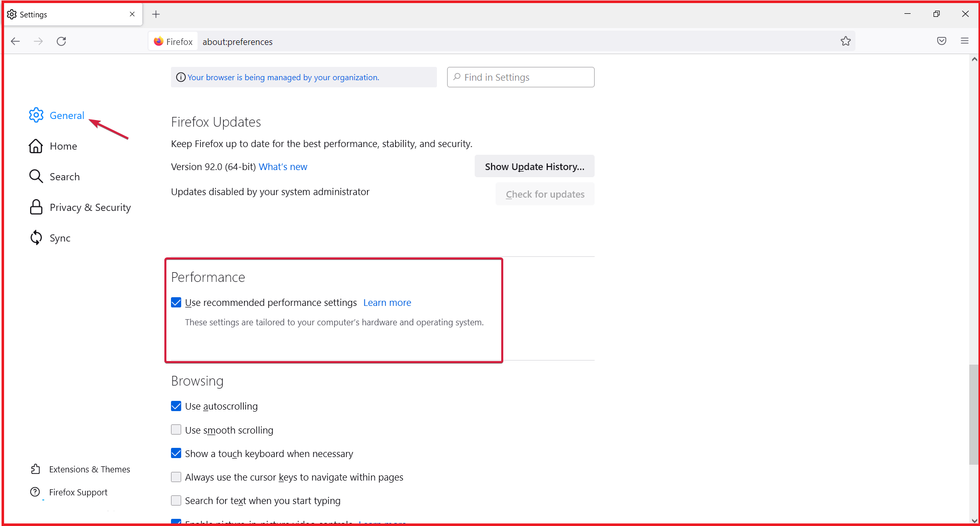980x526 pixels.
Task: Enable Always use cursor keys to navigate
Action: 176,477
